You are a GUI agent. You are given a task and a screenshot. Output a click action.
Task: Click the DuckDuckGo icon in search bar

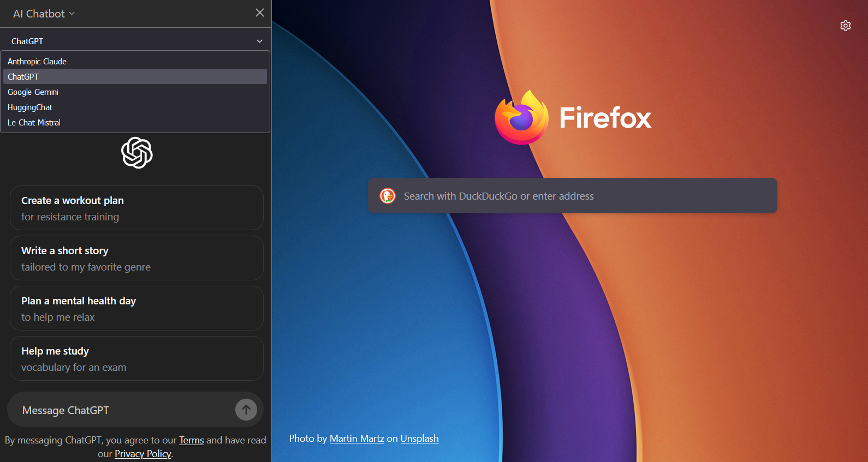pyautogui.click(x=388, y=196)
